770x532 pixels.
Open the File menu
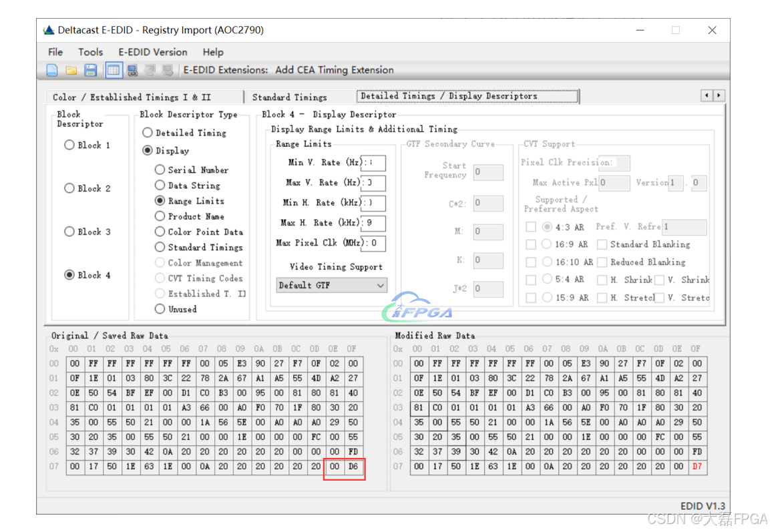[55, 52]
